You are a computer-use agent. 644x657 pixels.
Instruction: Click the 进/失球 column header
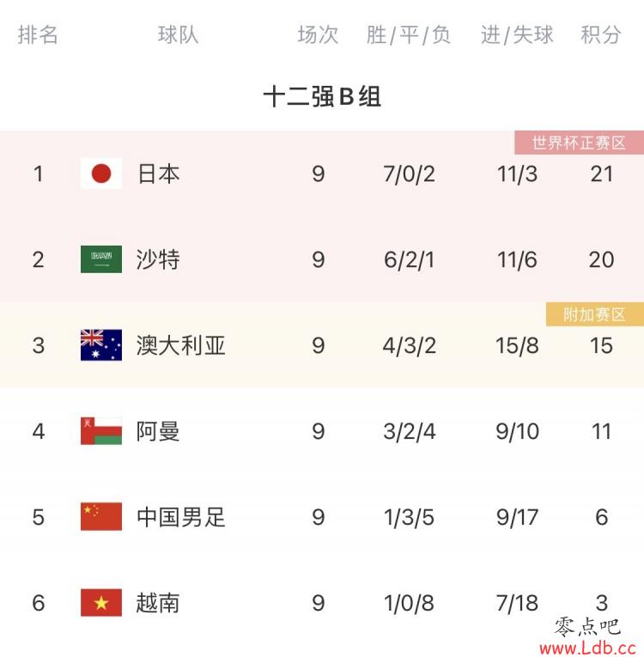point(517,34)
